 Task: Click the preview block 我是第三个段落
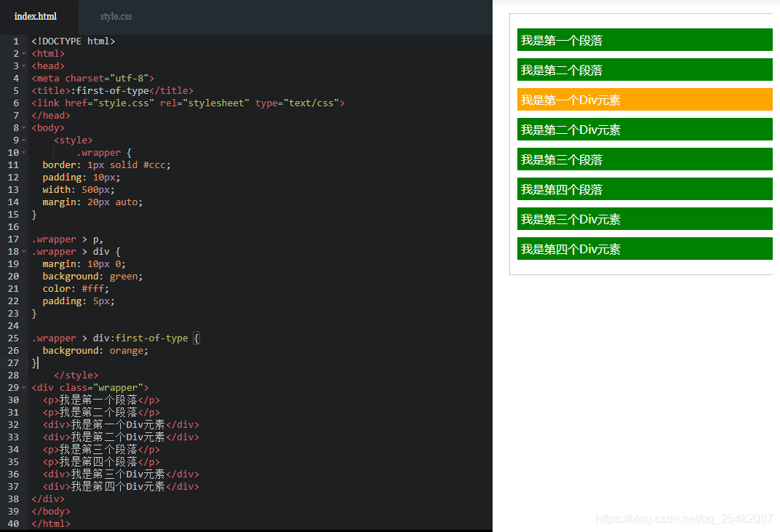coord(645,159)
